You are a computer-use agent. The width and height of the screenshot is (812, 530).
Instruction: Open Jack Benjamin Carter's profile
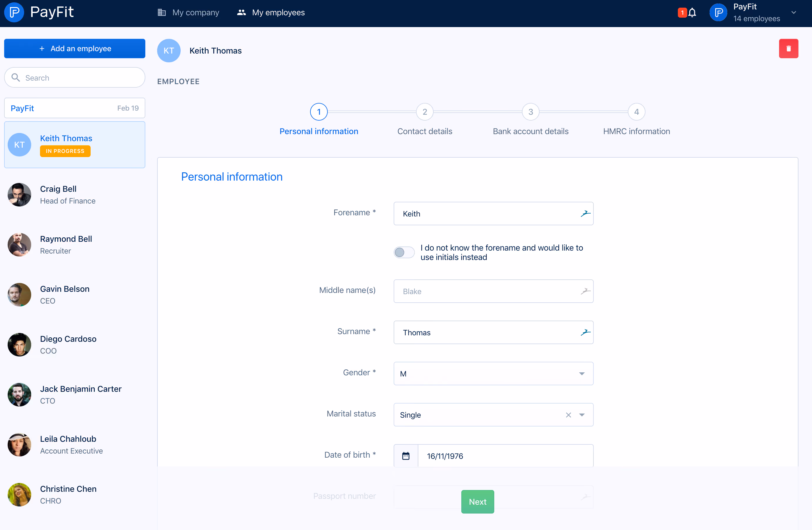click(75, 395)
